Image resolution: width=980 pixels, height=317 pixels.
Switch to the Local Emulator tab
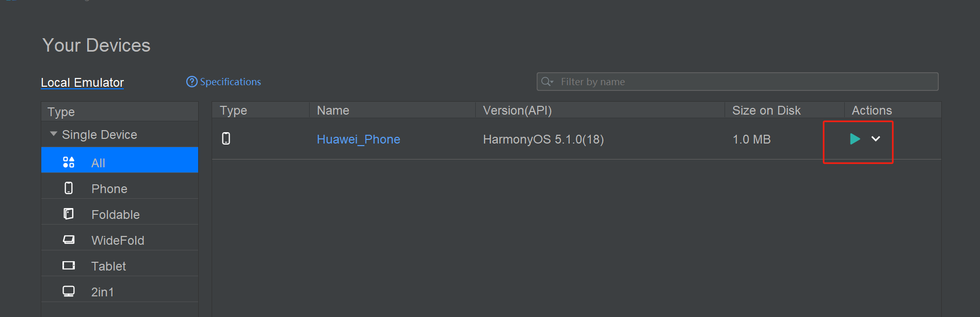[x=83, y=83]
